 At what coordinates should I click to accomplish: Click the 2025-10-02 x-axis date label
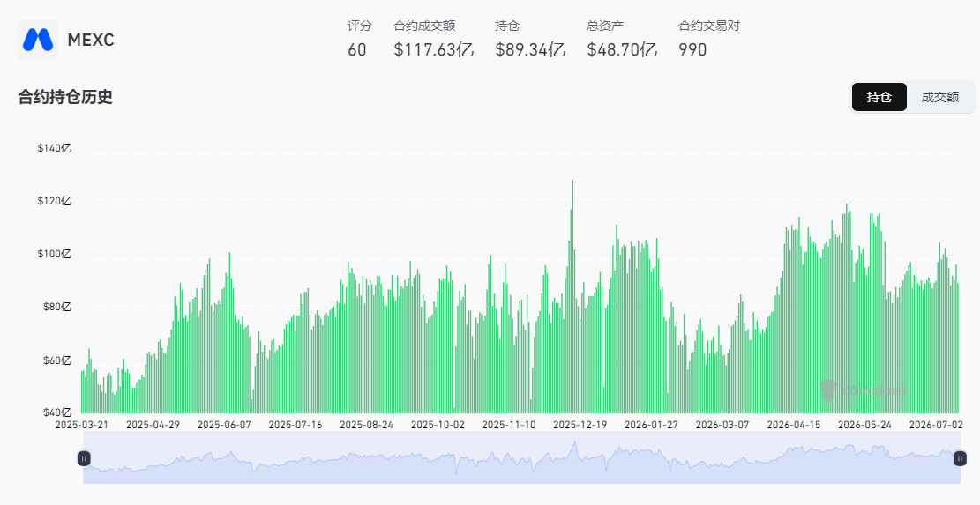[438, 425]
